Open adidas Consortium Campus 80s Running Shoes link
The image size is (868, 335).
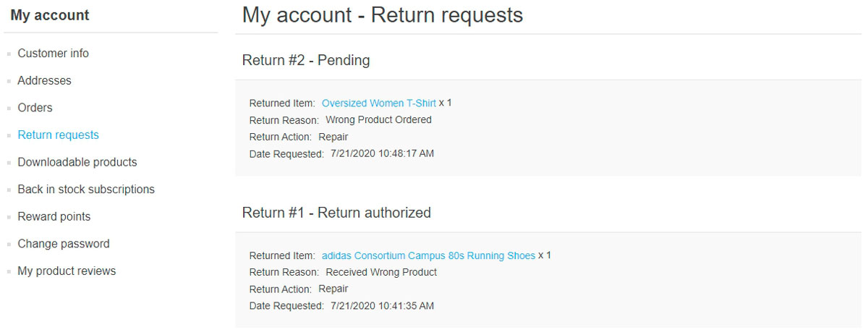click(428, 255)
